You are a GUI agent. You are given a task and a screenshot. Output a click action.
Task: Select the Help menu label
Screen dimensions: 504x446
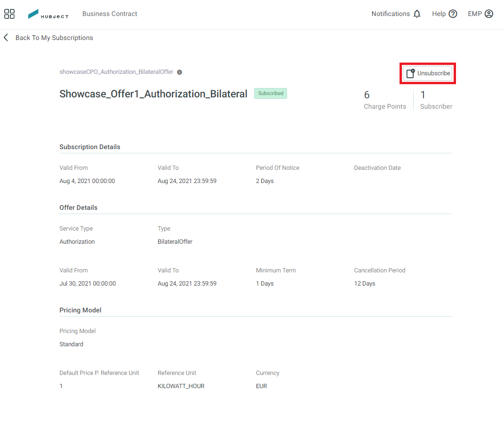click(x=439, y=14)
